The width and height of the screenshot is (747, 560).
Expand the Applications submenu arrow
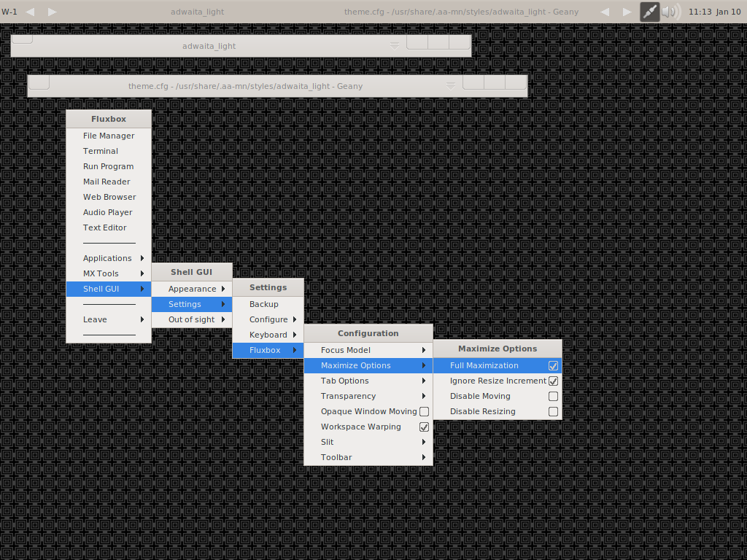pyautogui.click(x=142, y=258)
